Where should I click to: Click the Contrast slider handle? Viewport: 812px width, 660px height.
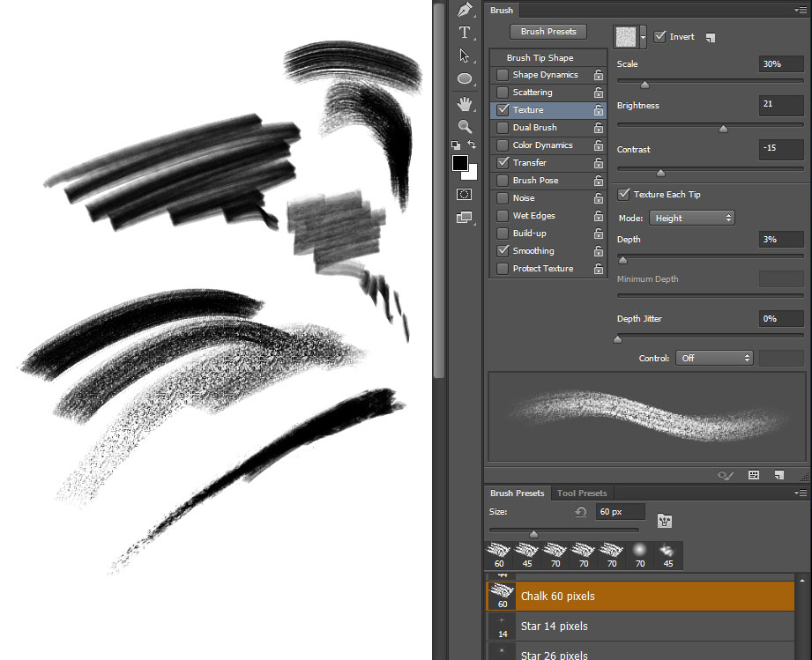(660, 173)
